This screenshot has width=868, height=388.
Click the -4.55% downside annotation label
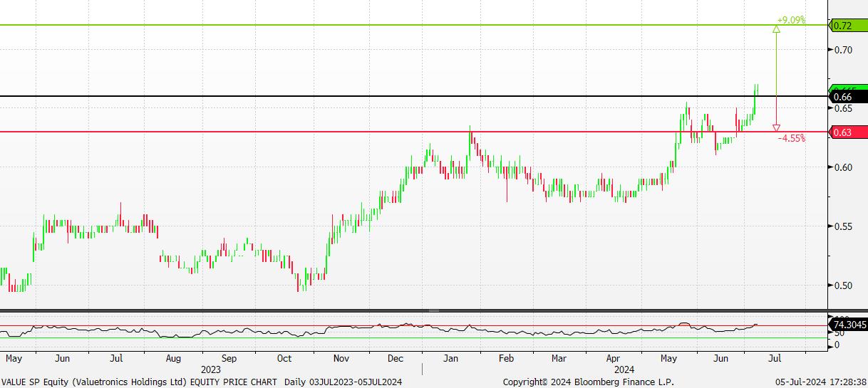pyautogui.click(x=792, y=139)
